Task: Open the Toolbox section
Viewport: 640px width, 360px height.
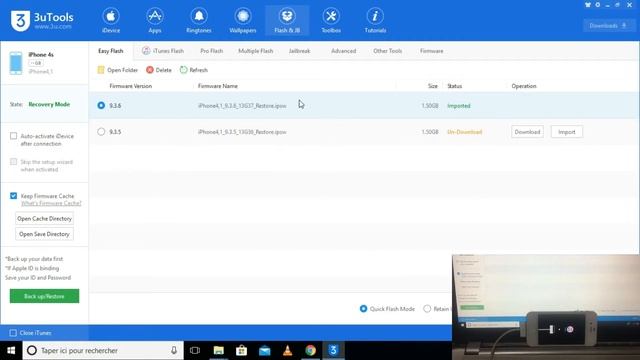Action: pos(331,20)
